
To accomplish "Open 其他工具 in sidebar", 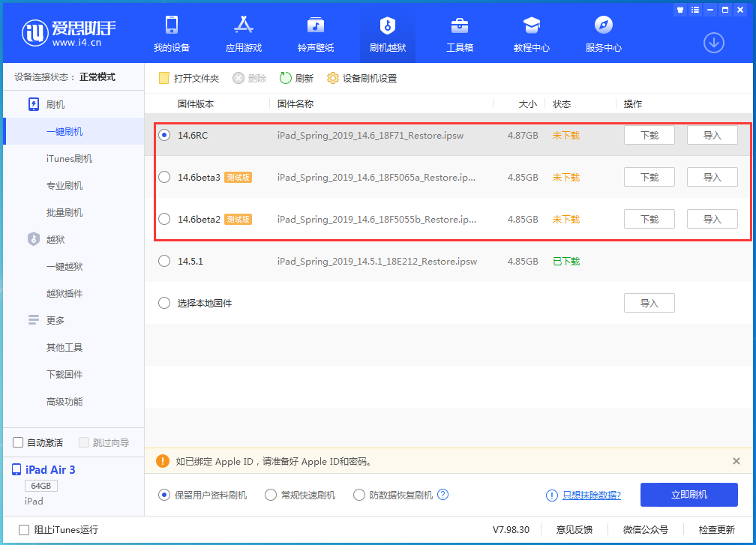I will tap(64, 347).
